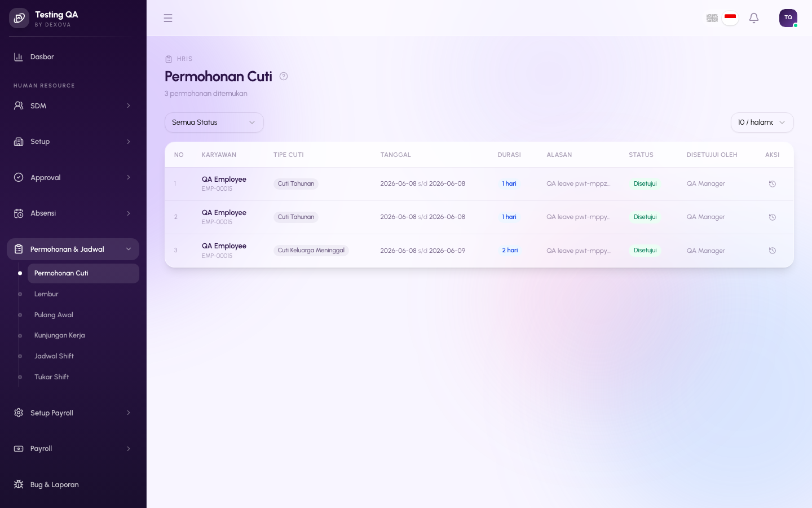Expand the Payroll menu chevron

pyautogui.click(x=129, y=449)
